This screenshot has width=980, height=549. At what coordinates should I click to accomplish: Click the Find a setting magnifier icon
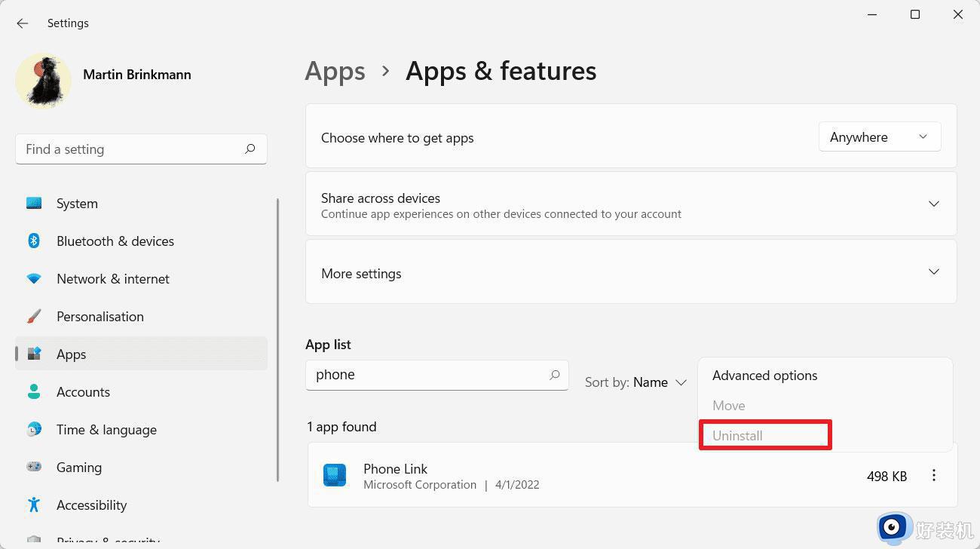250,149
